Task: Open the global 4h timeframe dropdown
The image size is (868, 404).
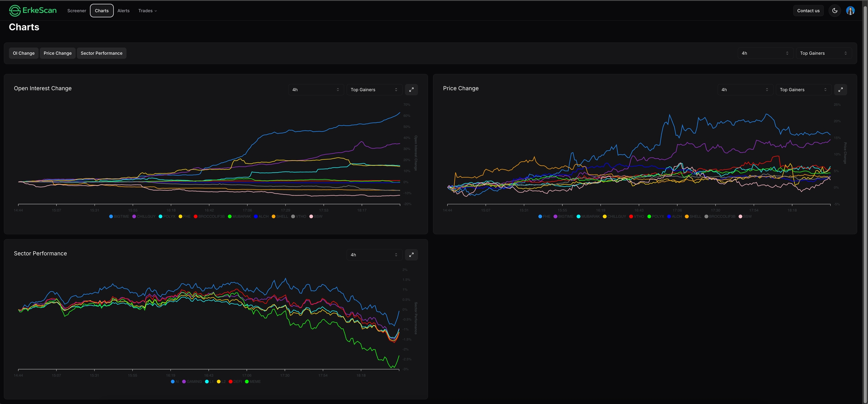Action: tap(765, 53)
